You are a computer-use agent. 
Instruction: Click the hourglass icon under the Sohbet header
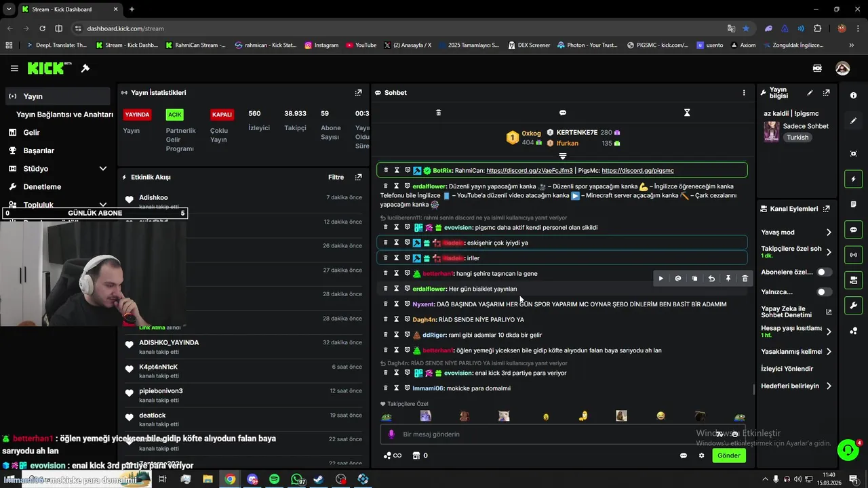[x=687, y=113]
